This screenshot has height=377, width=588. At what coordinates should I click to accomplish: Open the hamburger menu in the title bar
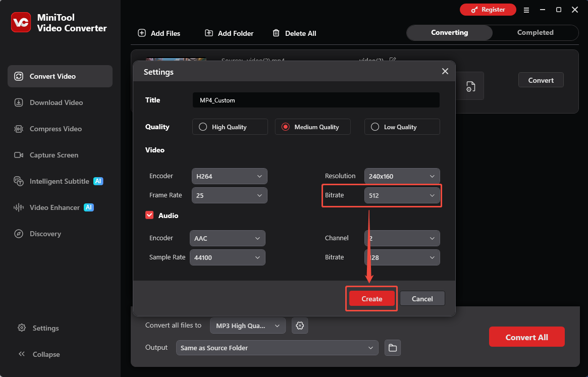point(526,10)
